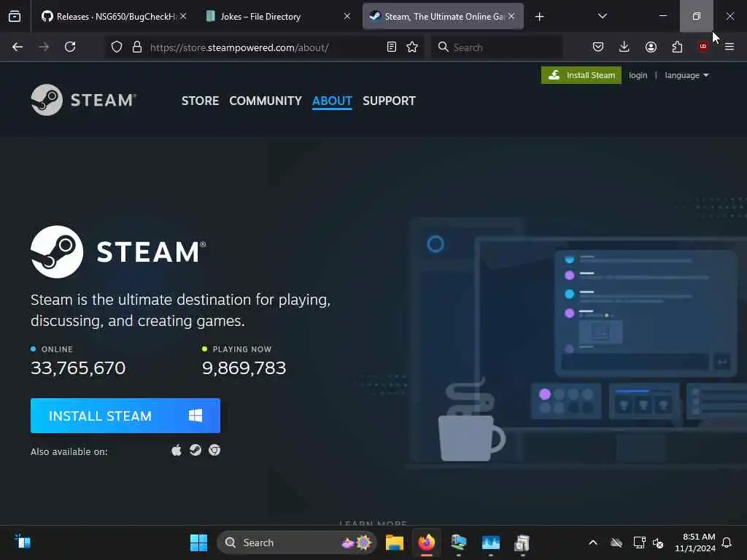The width and height of the screenshot is (747, 560).
Task: Open the COMMUNITY menu
Action: pos(266,101)
